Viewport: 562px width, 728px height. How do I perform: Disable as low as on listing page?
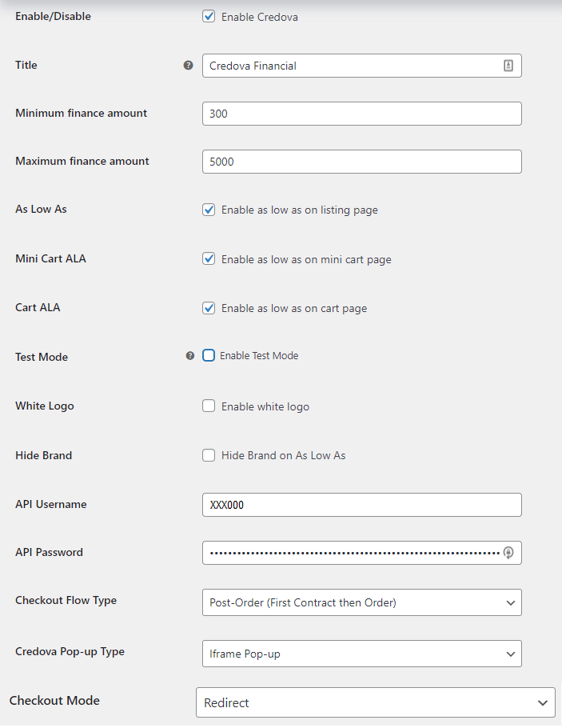pyautogui.click(x=209, y=210)
